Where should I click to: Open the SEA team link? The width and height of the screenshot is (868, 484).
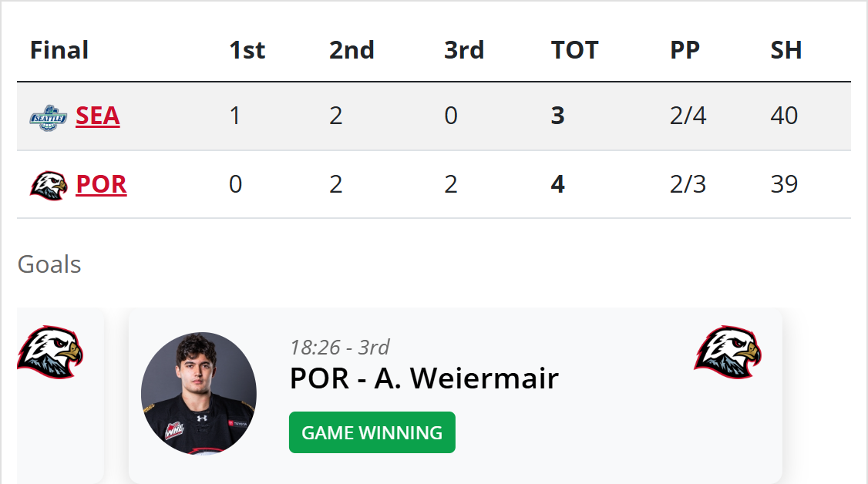tap(98, 116)
